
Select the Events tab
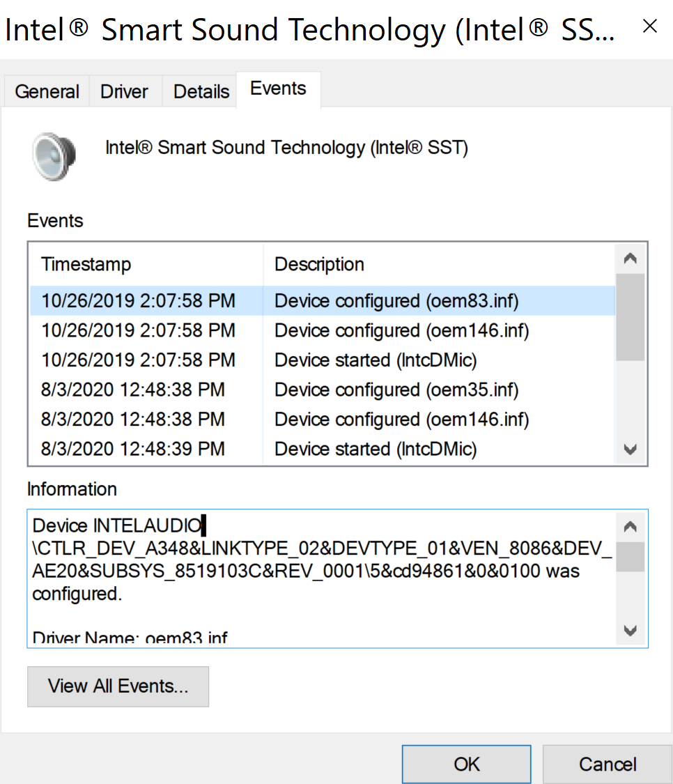[x=278, y=89]
